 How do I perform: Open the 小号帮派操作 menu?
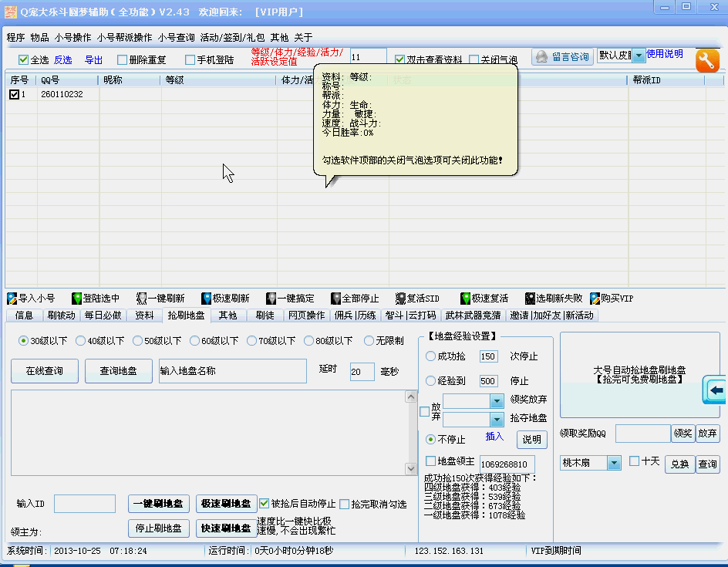(124, 38)
